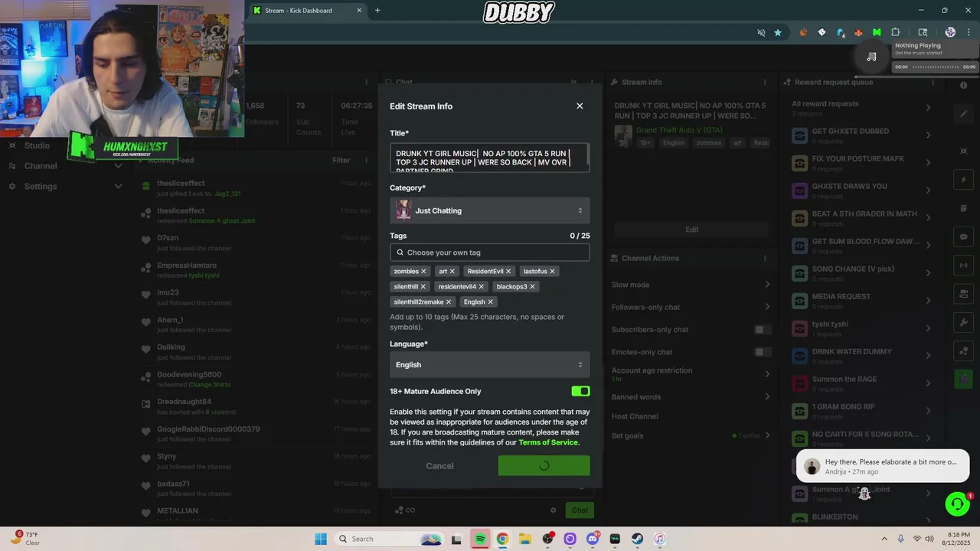Open Steam from the taskbar

click(x=637, y=539)
